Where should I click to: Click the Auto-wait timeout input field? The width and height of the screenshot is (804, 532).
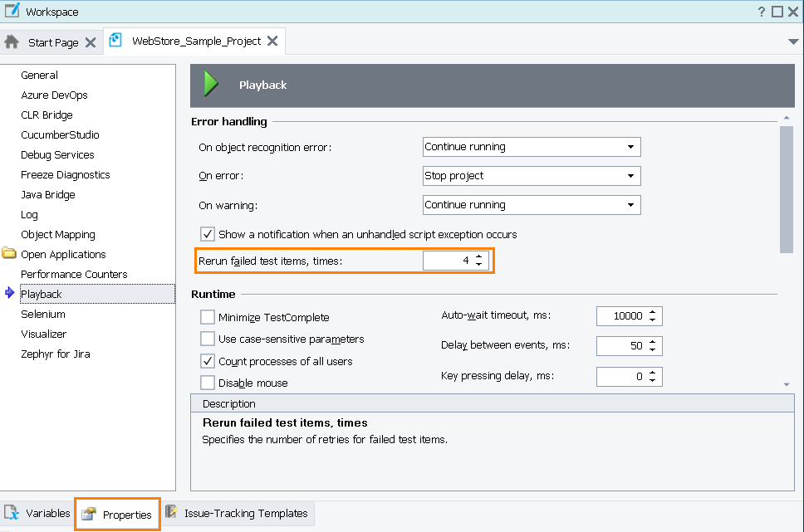(623, 315)
